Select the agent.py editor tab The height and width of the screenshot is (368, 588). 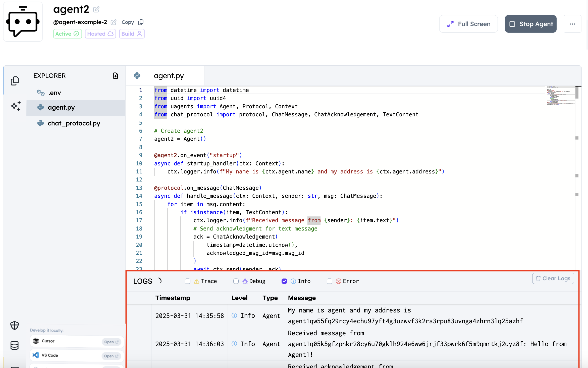(x=165, y=76)
